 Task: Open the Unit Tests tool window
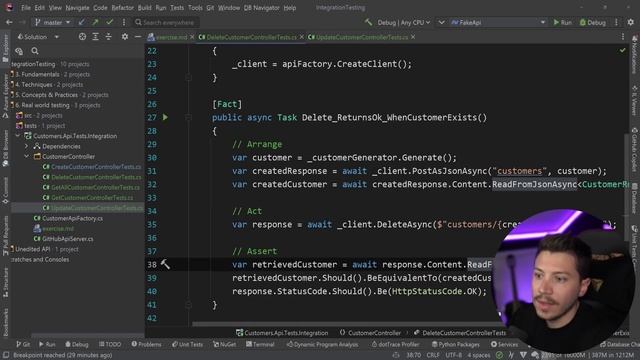point(187,344)
